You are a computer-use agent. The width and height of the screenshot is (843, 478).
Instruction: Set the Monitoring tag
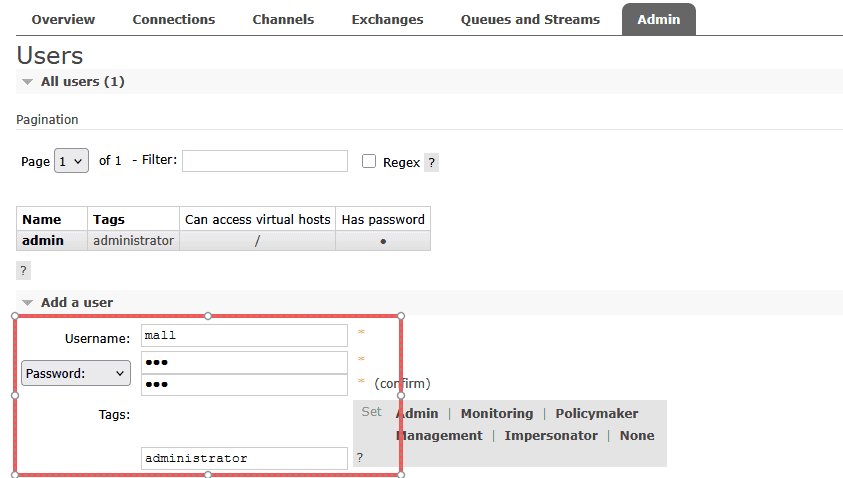point(496,413)
